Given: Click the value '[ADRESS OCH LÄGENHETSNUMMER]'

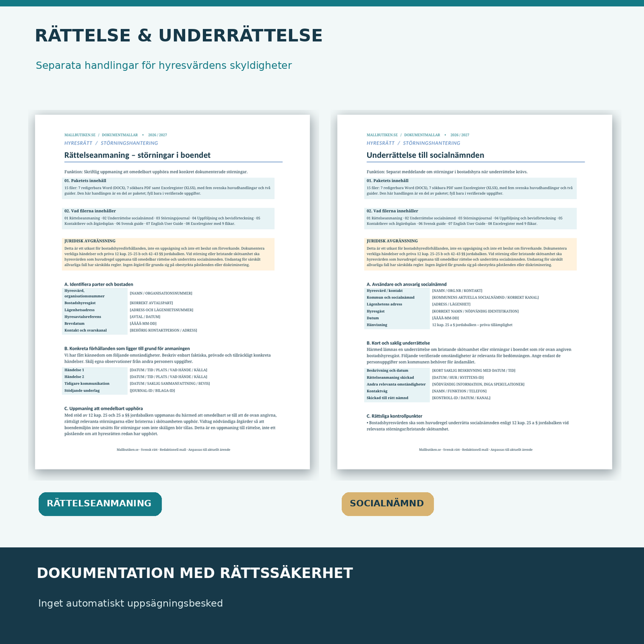Looking at the screenshot, I should click(x=162, y=310).
